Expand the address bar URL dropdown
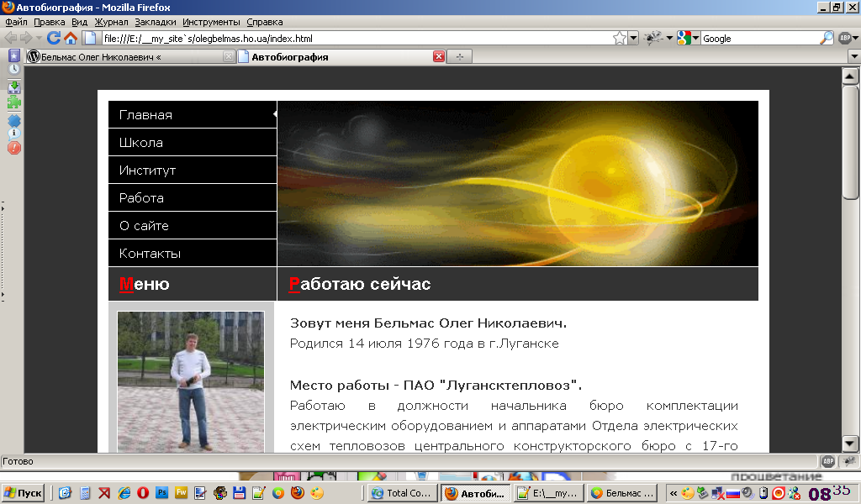 [634, 38]
